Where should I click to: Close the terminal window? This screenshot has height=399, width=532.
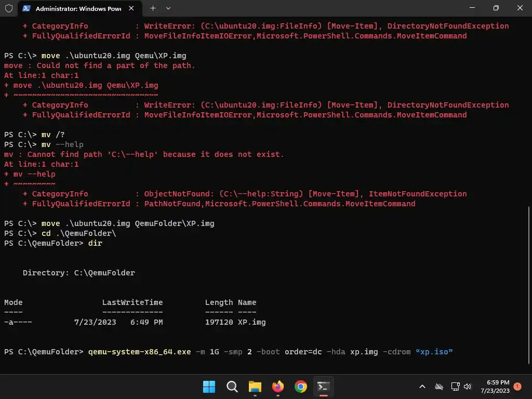(520, 8)
